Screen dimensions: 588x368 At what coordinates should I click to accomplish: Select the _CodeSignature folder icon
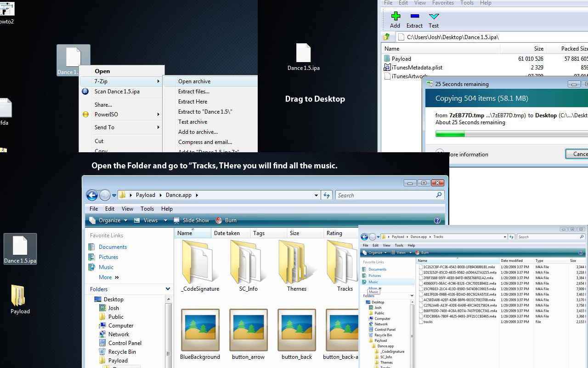(200, 266)
